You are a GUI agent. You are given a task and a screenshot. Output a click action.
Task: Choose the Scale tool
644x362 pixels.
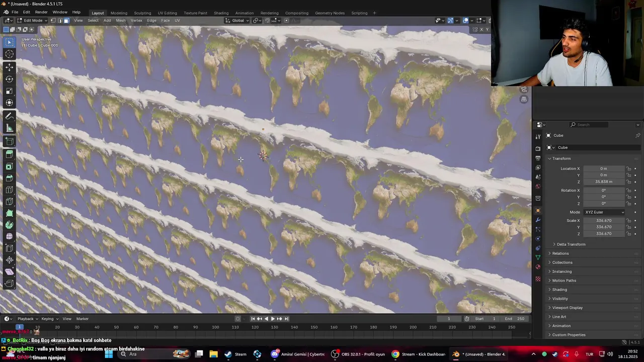(x=10, y=91)
